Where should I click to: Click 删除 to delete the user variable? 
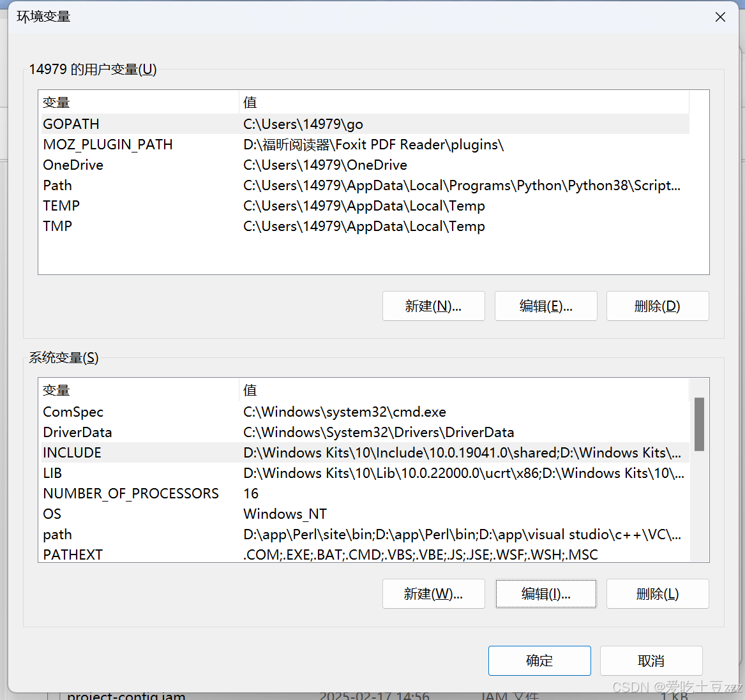point(657,306)
